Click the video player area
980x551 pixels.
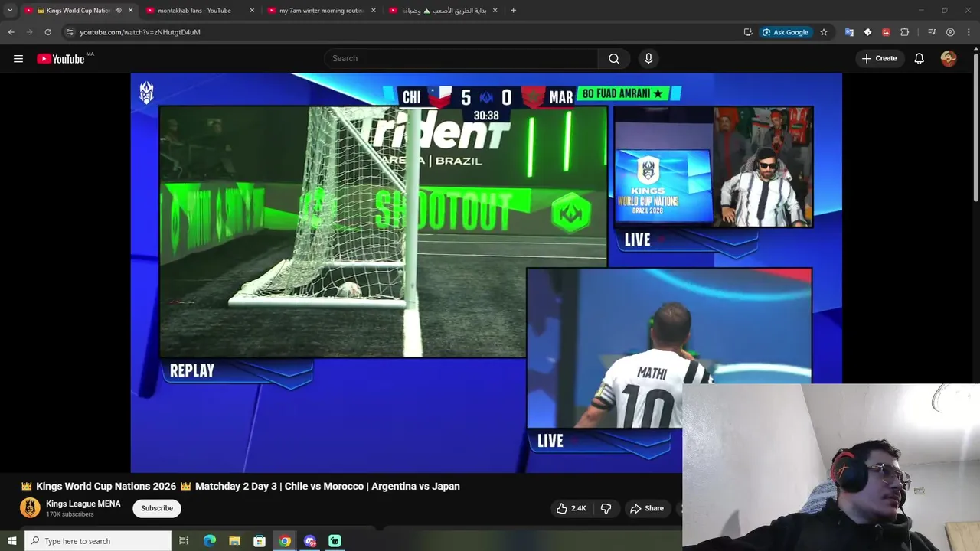485,272
